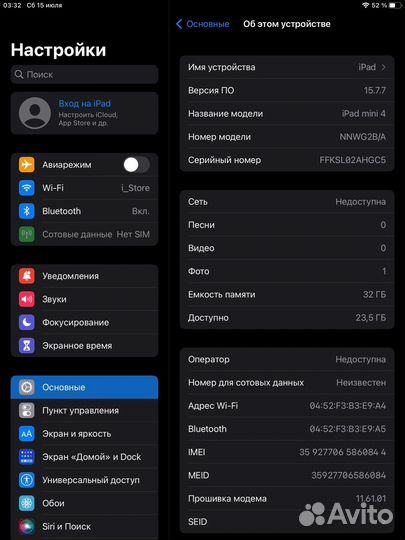Open Wi-Fi network i_Store row
This screenshot has width=405, height=540.
[x=84, y=188]
